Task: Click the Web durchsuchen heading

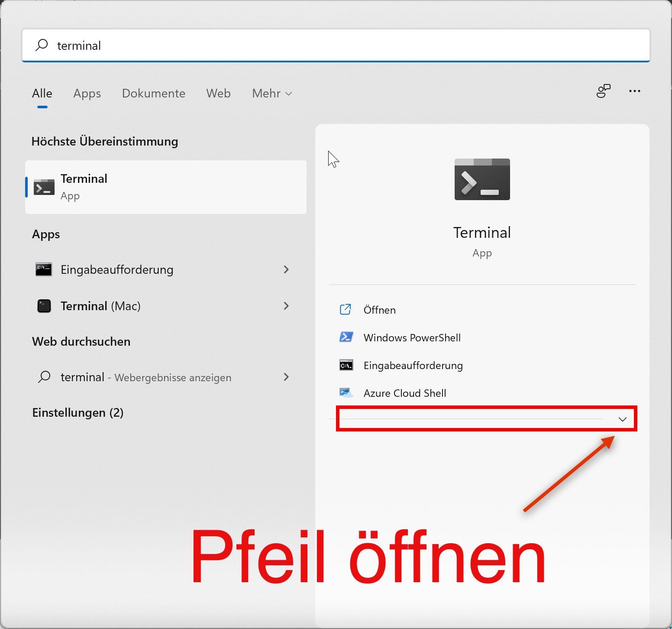Action: coord(81,341)
